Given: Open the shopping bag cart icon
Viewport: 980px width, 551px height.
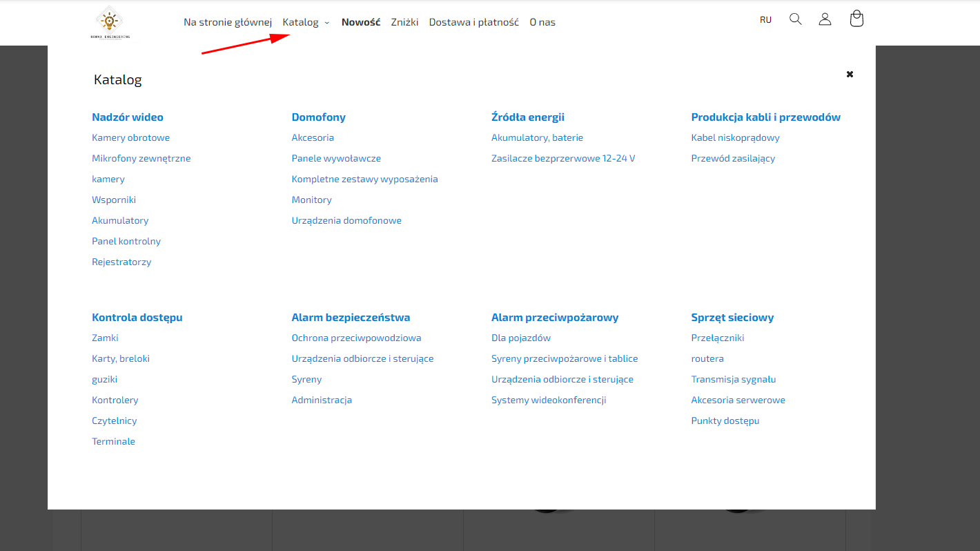Looking at the screenshot, I should (x=856, y=19).
